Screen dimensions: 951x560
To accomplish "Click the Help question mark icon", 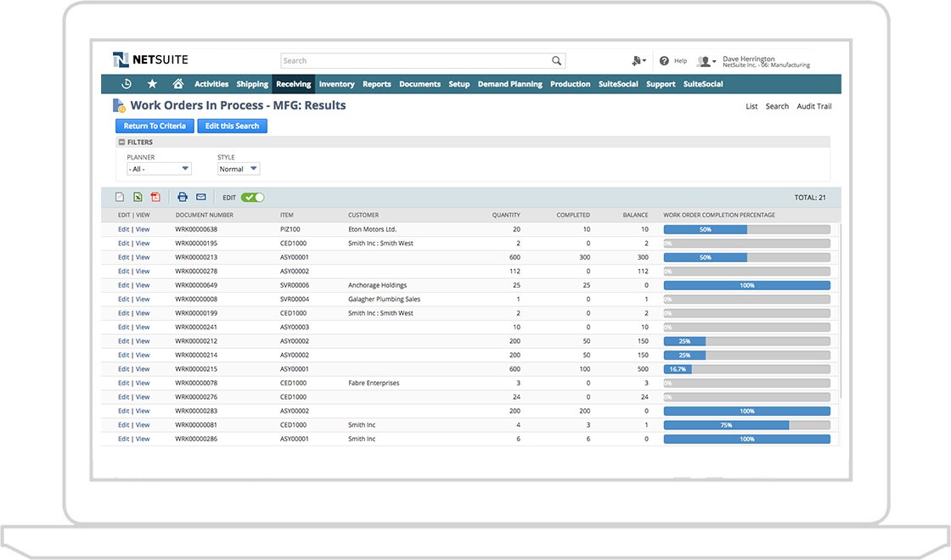I will [664, 61].
